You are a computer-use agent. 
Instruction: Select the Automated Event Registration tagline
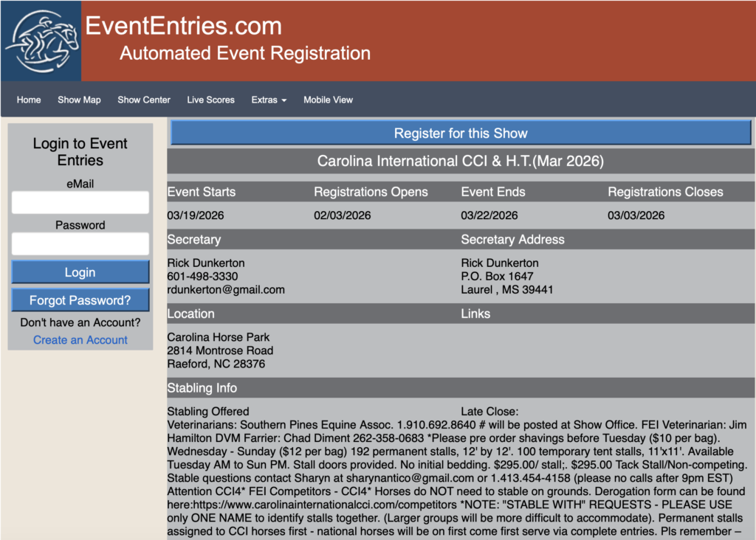(x=245, y=53)
